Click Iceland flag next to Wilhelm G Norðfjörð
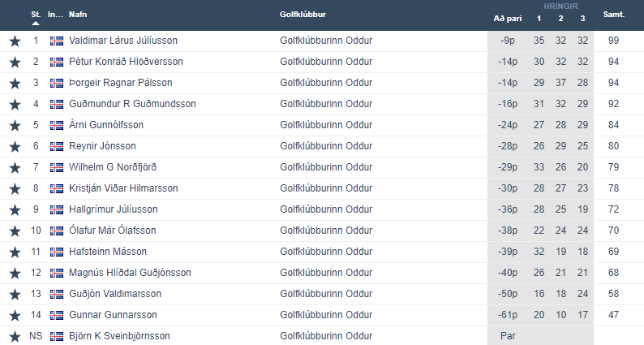 [x=57, y=167]
